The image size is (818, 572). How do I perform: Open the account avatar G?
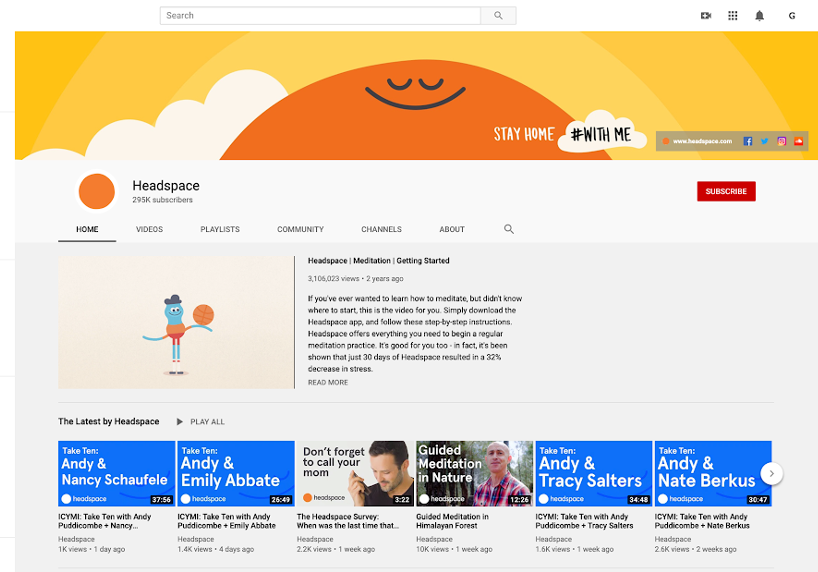[791, 16]
